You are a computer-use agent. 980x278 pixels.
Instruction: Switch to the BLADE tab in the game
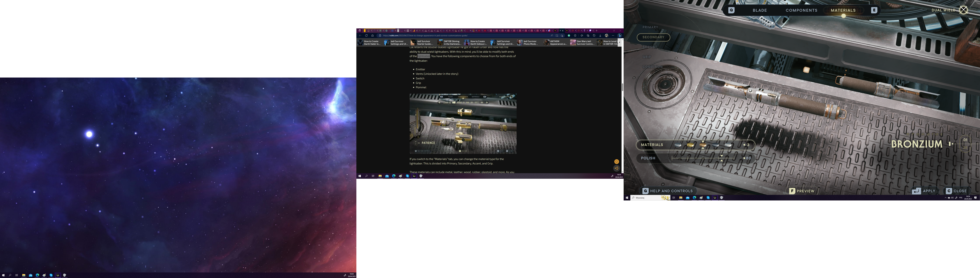(x=760, y=10)
